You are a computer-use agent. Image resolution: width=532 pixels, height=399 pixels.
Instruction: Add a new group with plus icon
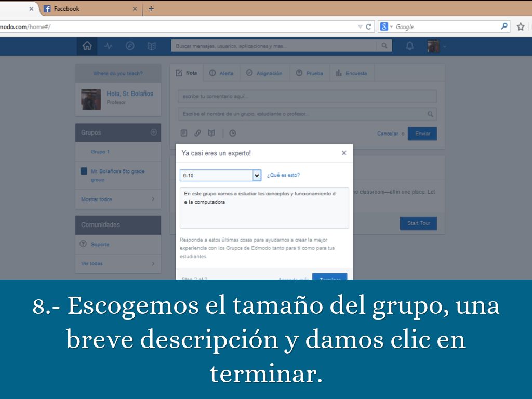153,132
